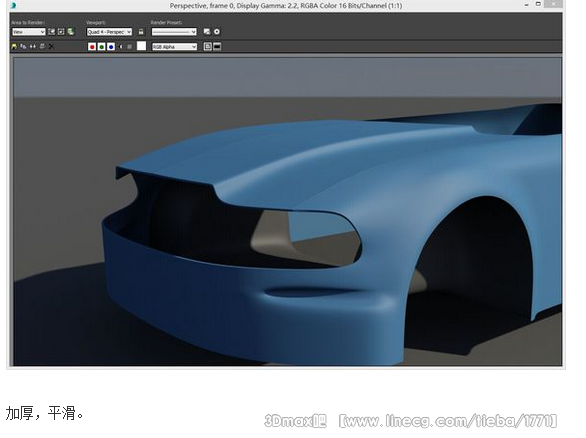586x438 pixels.
Task: Click the 3ds Max icon in title bar
Action: click(x=14, y=5)
